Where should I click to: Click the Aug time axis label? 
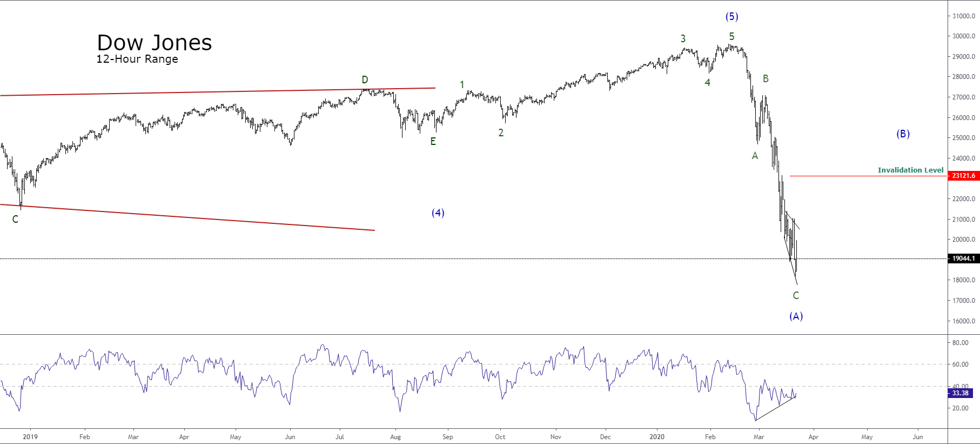coord(395,437)
